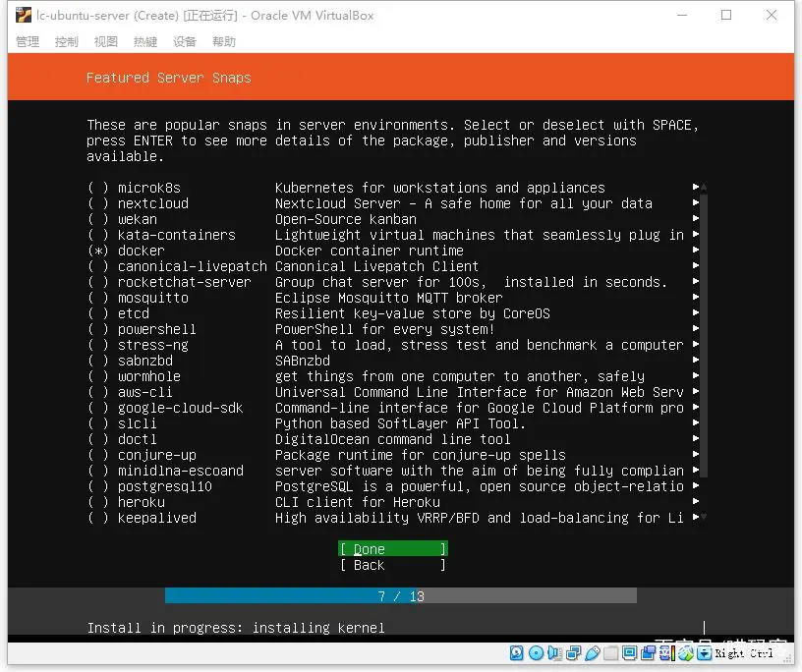The width and height of the screenshot is (802, 672).
Task: Click the 'Featured Server Snaps' heading
Action: pos(169,78)
